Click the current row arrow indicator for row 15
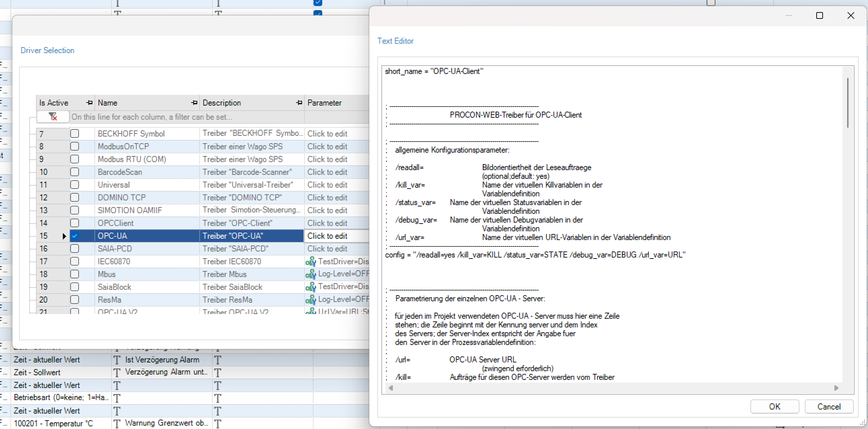The height and width of the screenshot is (429, 868). [65, 236]
